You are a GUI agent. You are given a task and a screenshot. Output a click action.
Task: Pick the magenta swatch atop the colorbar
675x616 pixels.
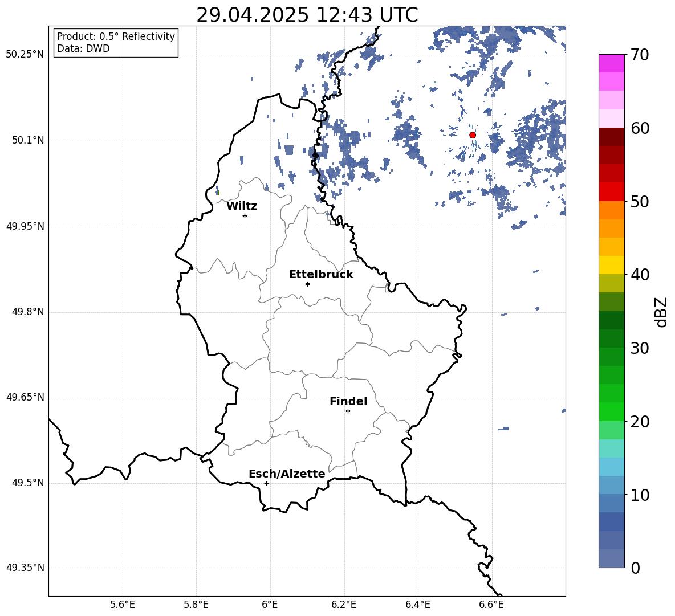point(611,64)
